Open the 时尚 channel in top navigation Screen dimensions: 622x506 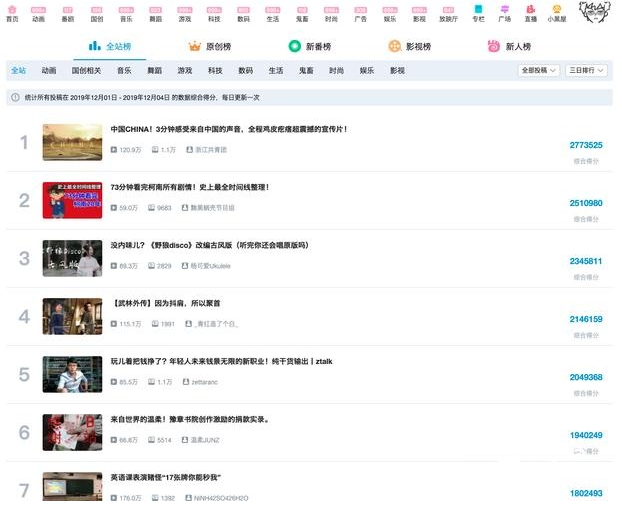[x=331, y=14]
